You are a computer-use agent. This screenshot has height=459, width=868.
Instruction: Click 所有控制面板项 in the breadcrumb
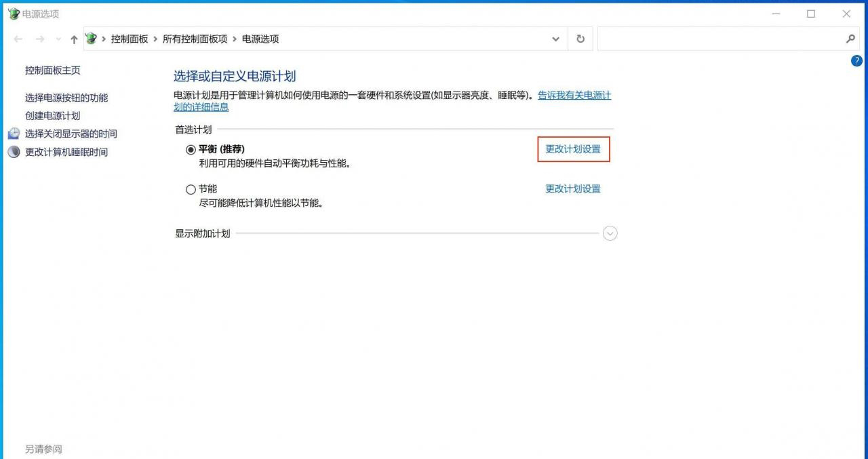coord(195,39)
